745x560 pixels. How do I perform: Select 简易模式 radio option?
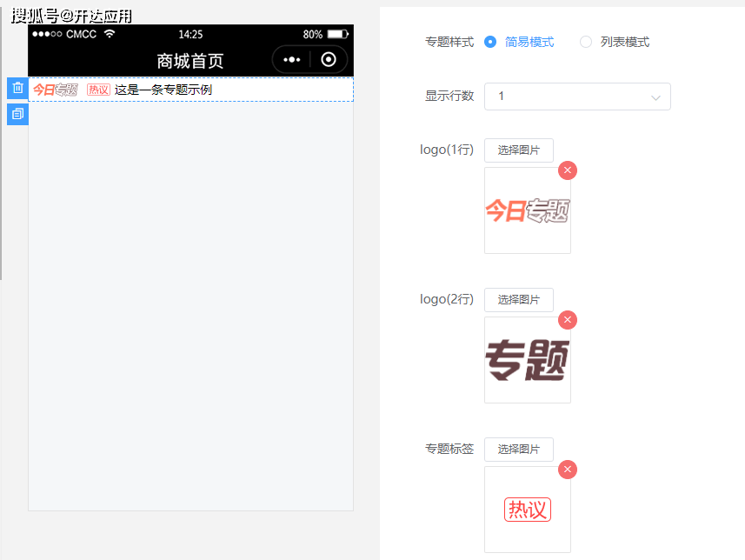pos(491,42)
